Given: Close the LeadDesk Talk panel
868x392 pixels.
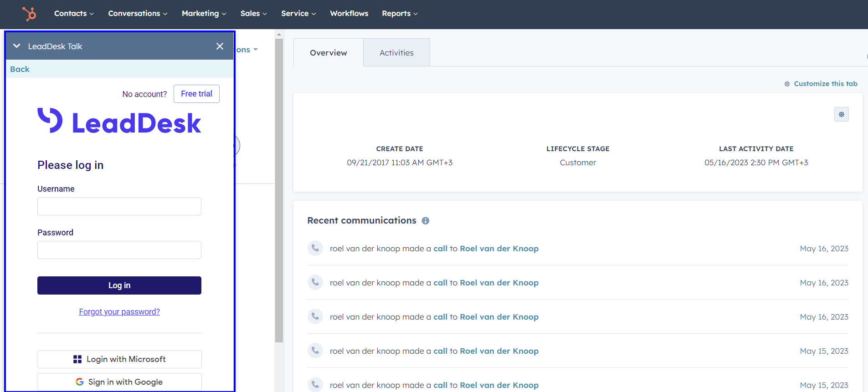Looking at the screenshot, I should coord(220,46).
